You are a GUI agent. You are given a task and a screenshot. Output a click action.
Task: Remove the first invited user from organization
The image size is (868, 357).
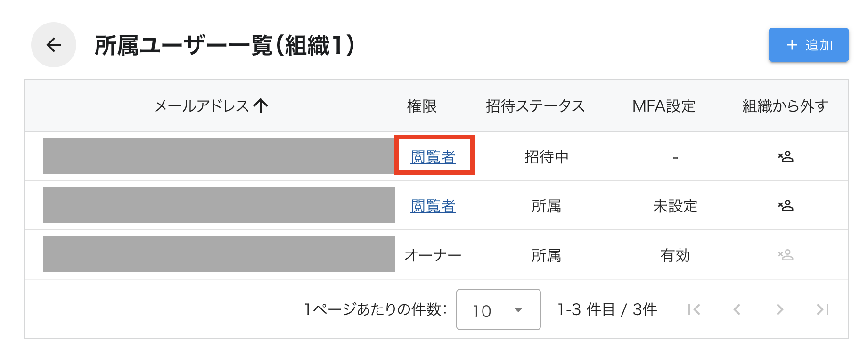click(x=786, y=156)
